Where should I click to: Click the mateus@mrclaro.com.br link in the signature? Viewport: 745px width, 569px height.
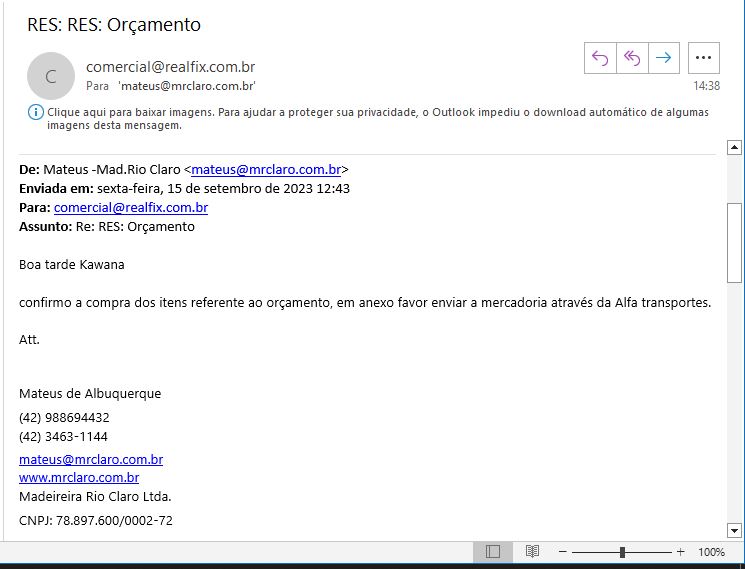91,460
